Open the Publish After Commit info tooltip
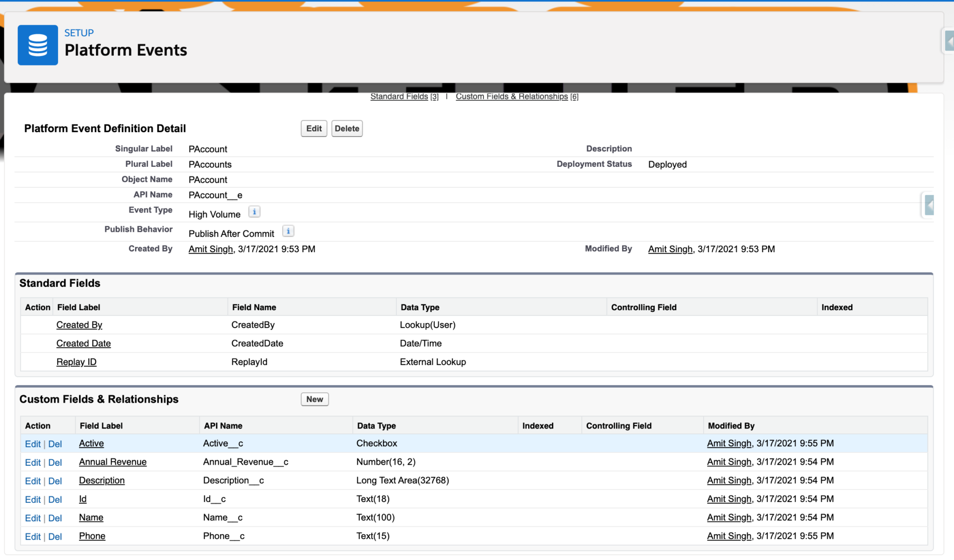This screenshot has width=954, height=560. click(288, 230)
